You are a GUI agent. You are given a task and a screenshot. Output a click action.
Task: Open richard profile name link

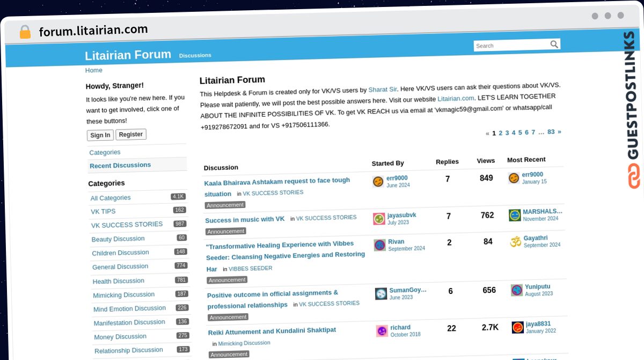[x=400, y=327]
